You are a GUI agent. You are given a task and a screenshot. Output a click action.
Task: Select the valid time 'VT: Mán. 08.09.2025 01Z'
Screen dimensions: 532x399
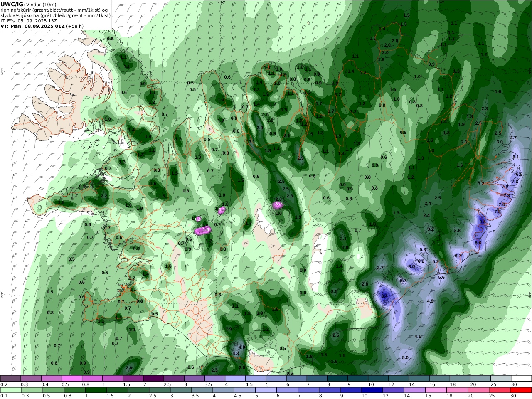tap(32, 26)
